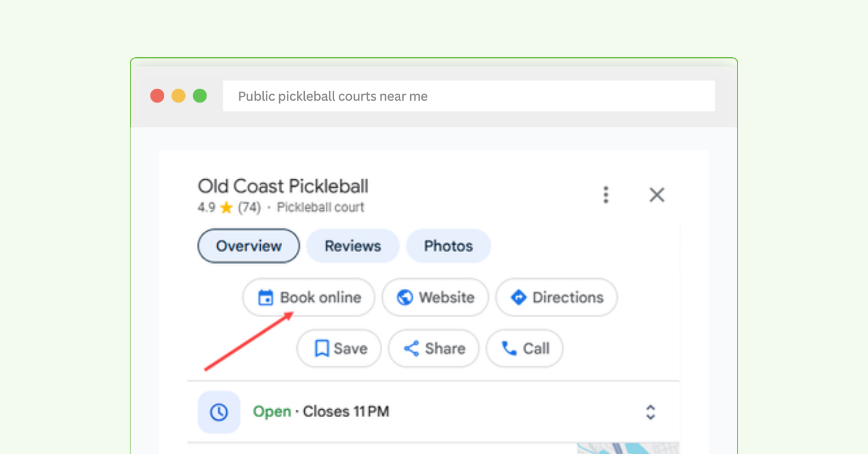Open the Photos tab
868x454 pixels.
click(448, 246)
